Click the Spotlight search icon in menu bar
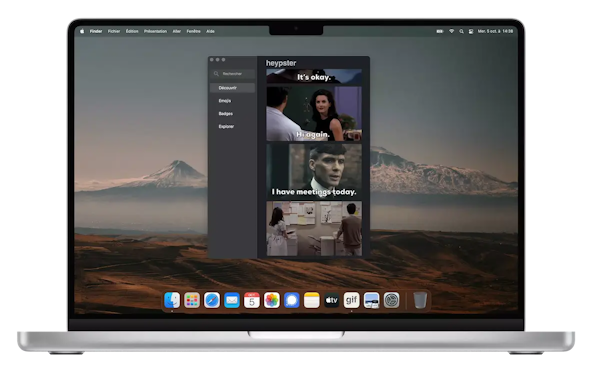Viewport: 600px width, 385px height. [x=461, y=31]
